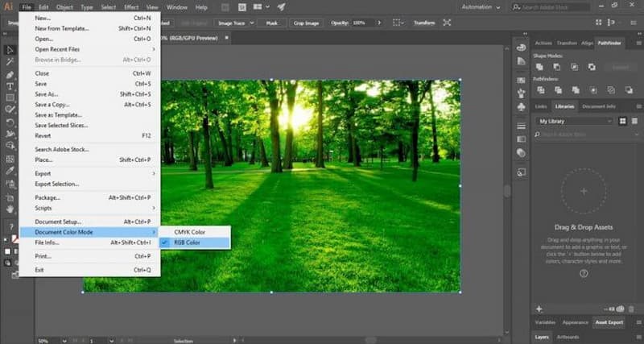Click the Intersect shape mode icon
644x344 pixels.
click(x=574, y=67)
